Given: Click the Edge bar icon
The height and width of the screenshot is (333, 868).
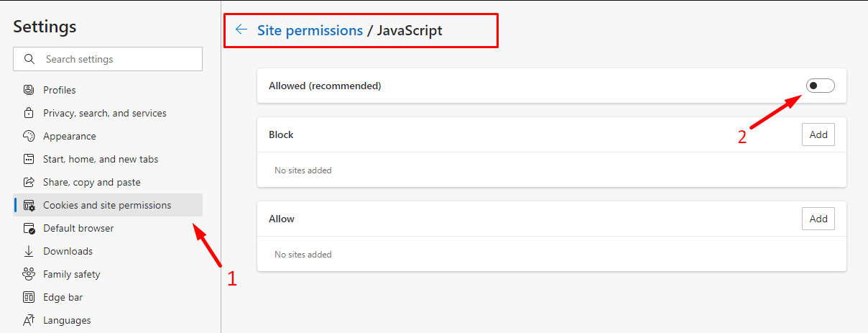Looking at the screenshot, I should click(29, 297).
